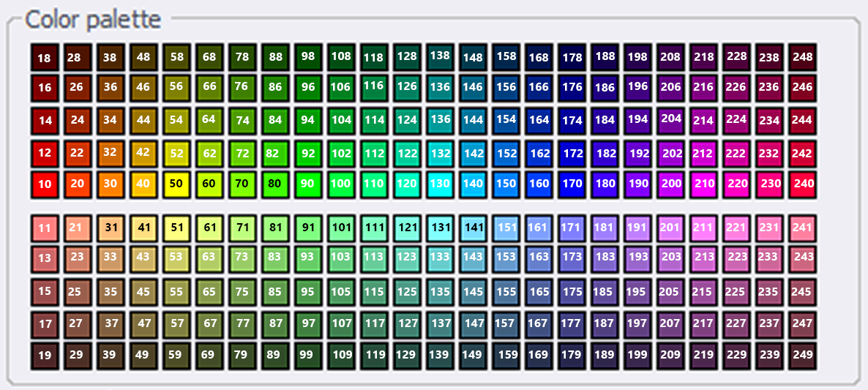Screen dimensions: 868x390
Task: Select the pastel swatch labeled 181
Action: 605,228
